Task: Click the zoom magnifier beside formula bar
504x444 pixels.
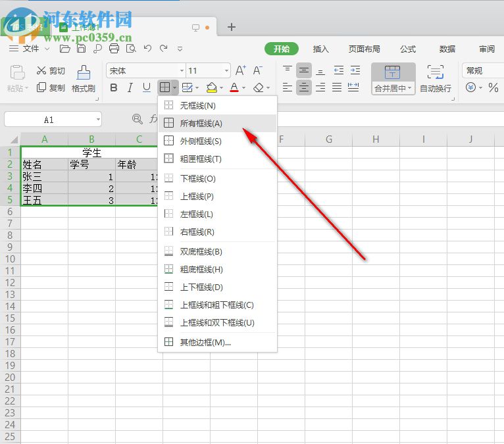Action: (x=138, y=119)
